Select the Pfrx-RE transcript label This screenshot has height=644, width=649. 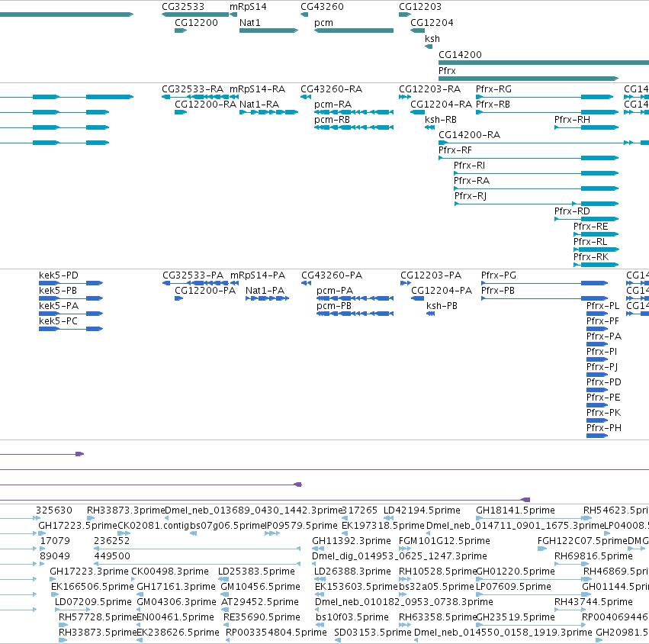(x=590, y=227)
